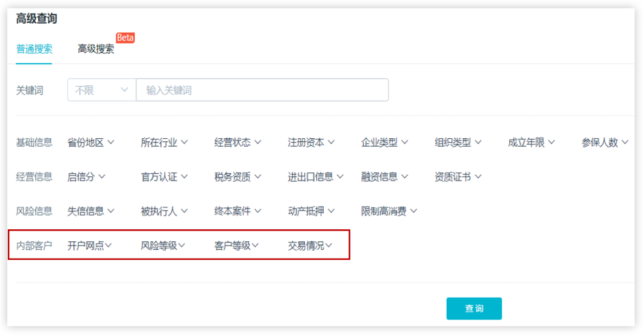Screen dimensions: 644x336
Task: Switch to the 高级搜索 tab
Action: pyautogui.click(x=95, y=49)
